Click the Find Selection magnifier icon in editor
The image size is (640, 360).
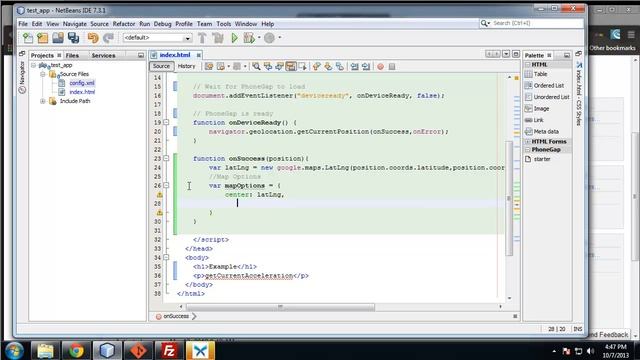256,66
